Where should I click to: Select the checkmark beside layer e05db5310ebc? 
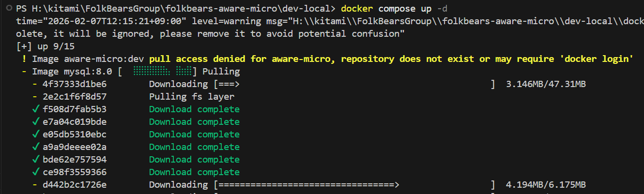35,134
